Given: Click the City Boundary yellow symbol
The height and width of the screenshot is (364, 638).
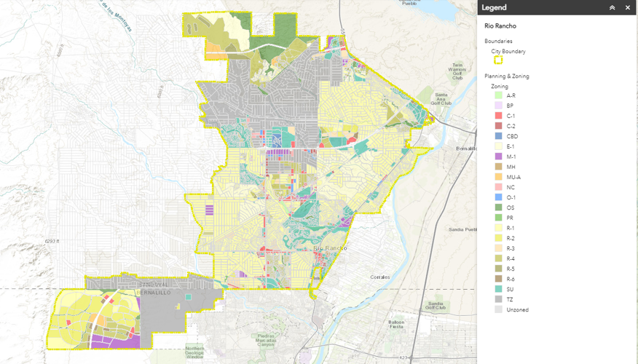Looking at the screenshot, I should (498, 60).
